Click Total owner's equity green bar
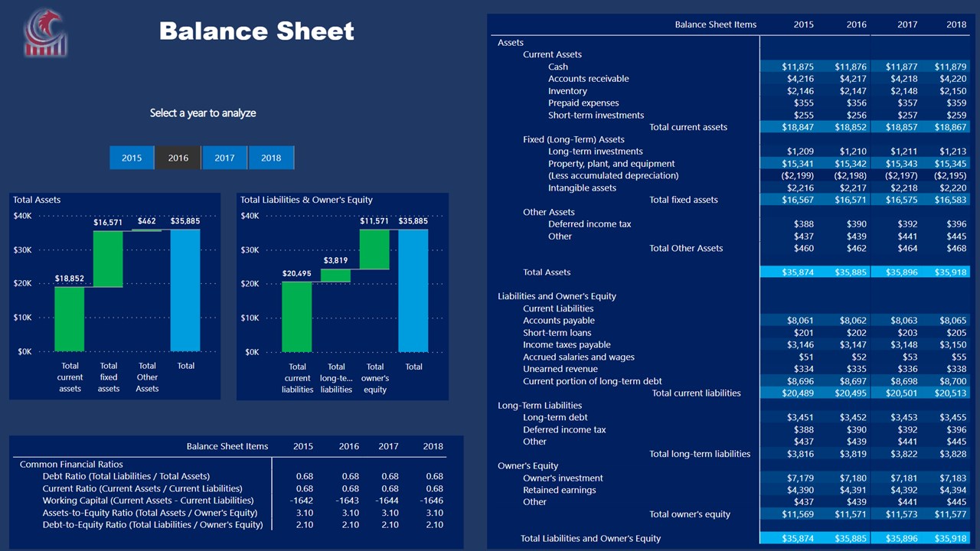Screen dimensions: 980x551 [x=374, y=249]
